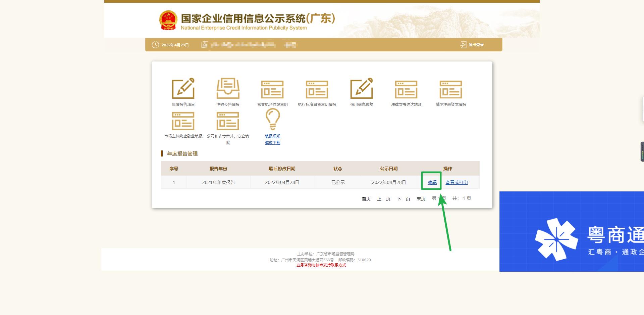
Task: Click the 市场主体终止歇业填报 icon
Action: [x=183, y=121]
